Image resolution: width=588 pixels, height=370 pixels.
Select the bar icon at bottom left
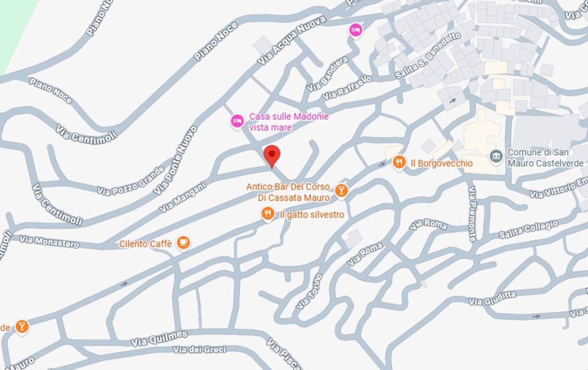pos(22,326)
